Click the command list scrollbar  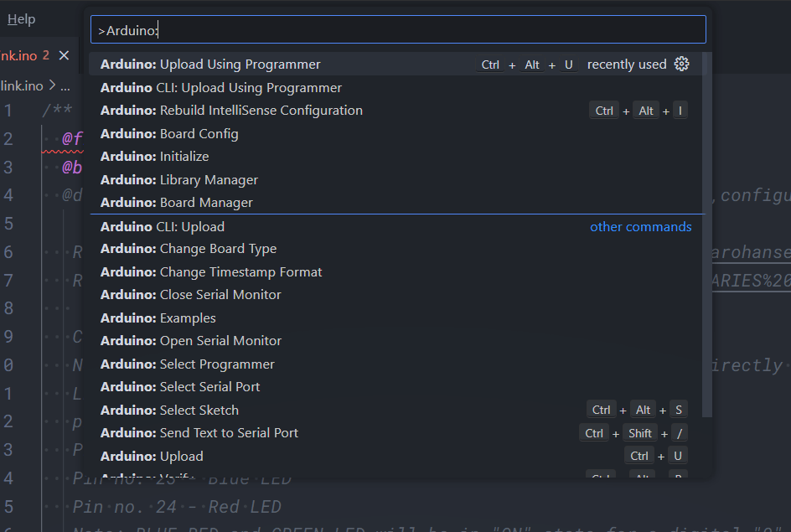(x=707, y=235)
